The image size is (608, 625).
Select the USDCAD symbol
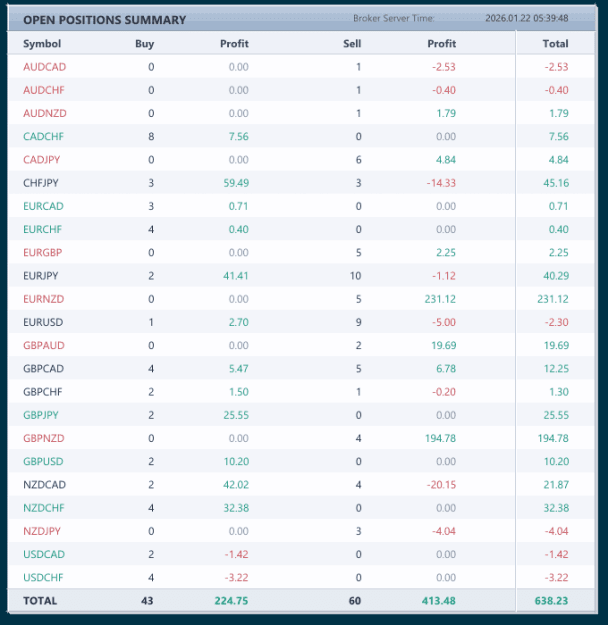[43, 554]
